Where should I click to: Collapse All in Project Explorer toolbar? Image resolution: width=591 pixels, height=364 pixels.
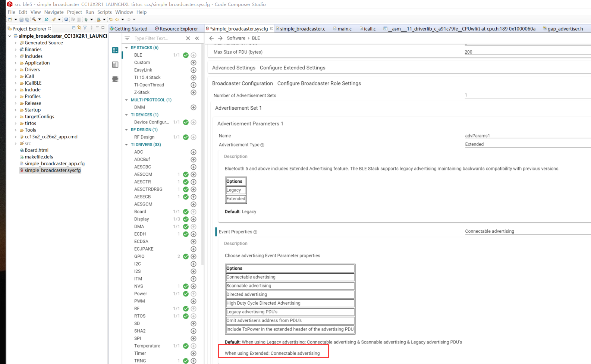[x=73, y=28]
